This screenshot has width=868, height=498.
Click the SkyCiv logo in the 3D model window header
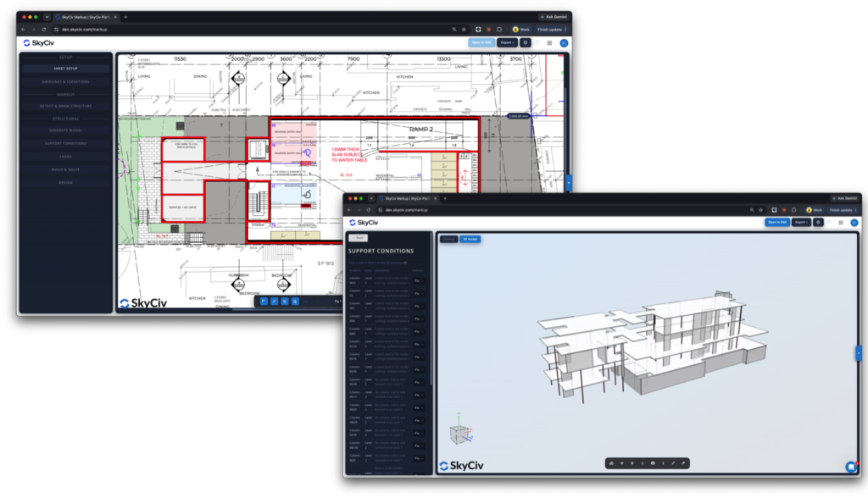[x=364, y=223]
